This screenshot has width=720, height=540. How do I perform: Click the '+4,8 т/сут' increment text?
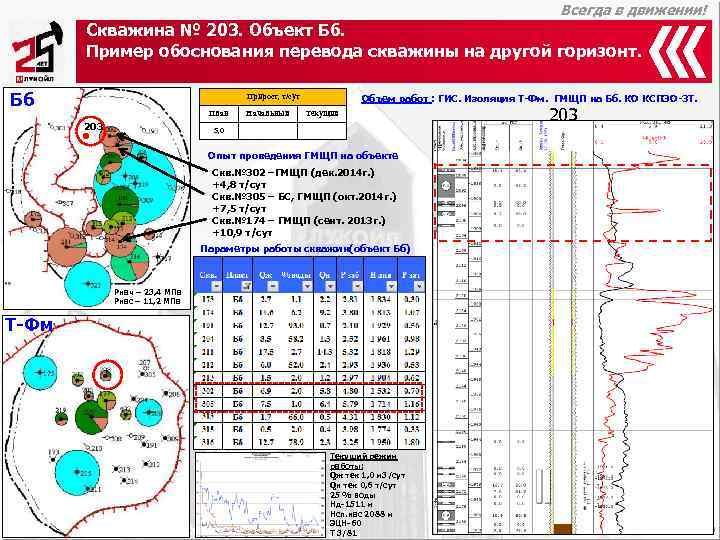click(239, 185)
